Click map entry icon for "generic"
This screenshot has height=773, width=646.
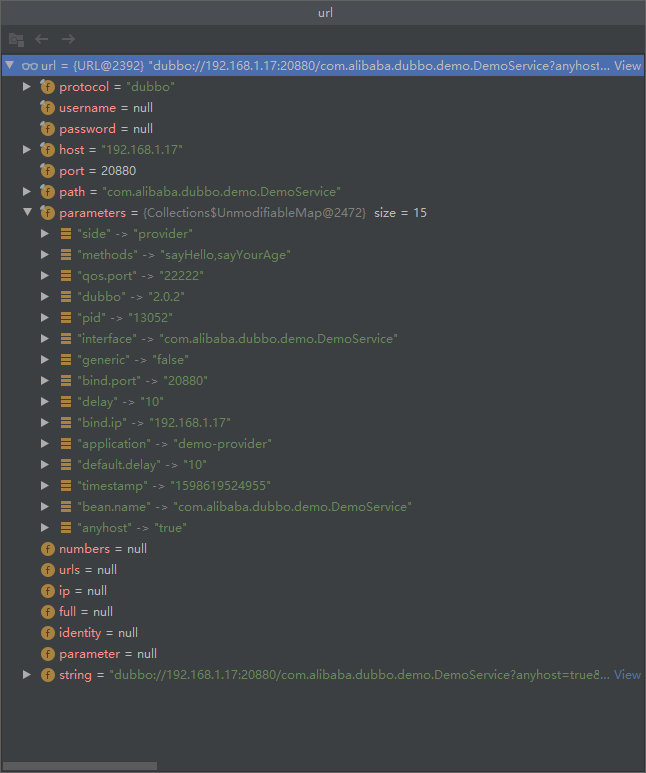click(x=66, y=360)
